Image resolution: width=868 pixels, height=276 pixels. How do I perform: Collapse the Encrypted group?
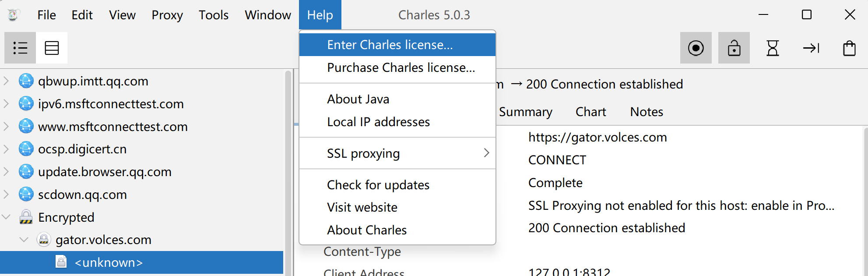pyautogui.click(x=6, y=217)
